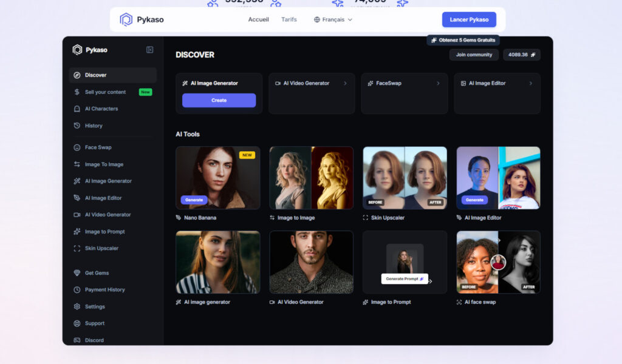The image size is (622, 364).
Task: Click the Get Gems diamond icon
Action: (x=77, y=273)
